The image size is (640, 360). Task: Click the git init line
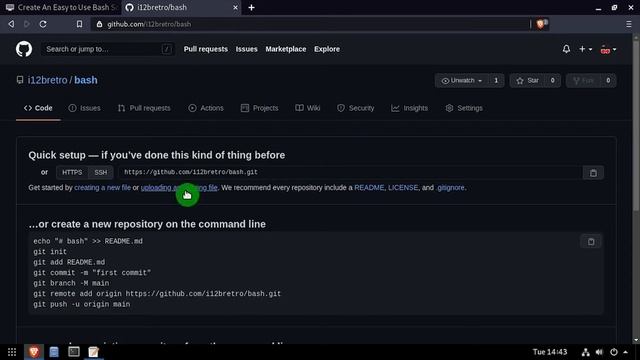pyautogui.click(x=50, y=252)
